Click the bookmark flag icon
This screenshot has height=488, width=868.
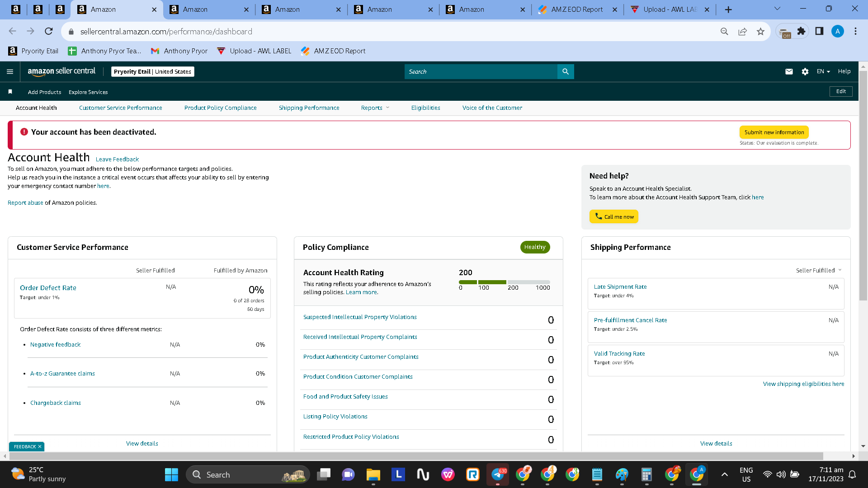10,92
